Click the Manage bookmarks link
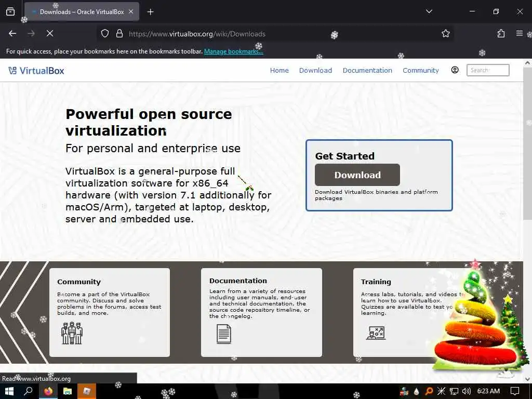The image size is (532, 399). point(233,51)
